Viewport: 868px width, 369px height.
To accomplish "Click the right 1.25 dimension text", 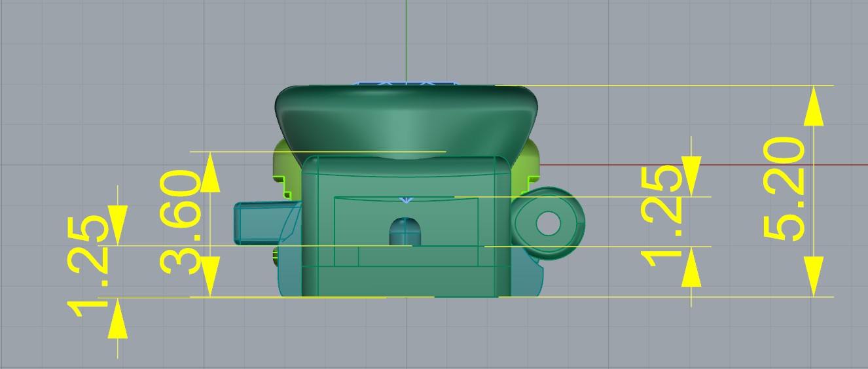I will [x=666, y=217].
